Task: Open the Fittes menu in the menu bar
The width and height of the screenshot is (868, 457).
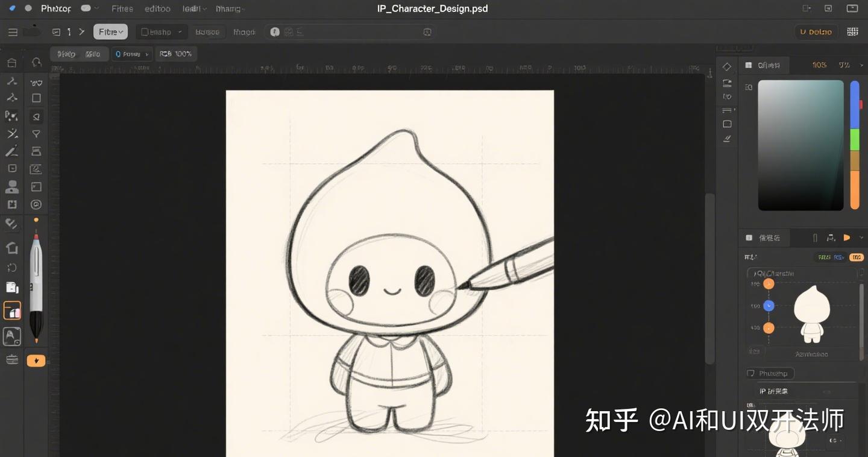Action: click(122, 8)
